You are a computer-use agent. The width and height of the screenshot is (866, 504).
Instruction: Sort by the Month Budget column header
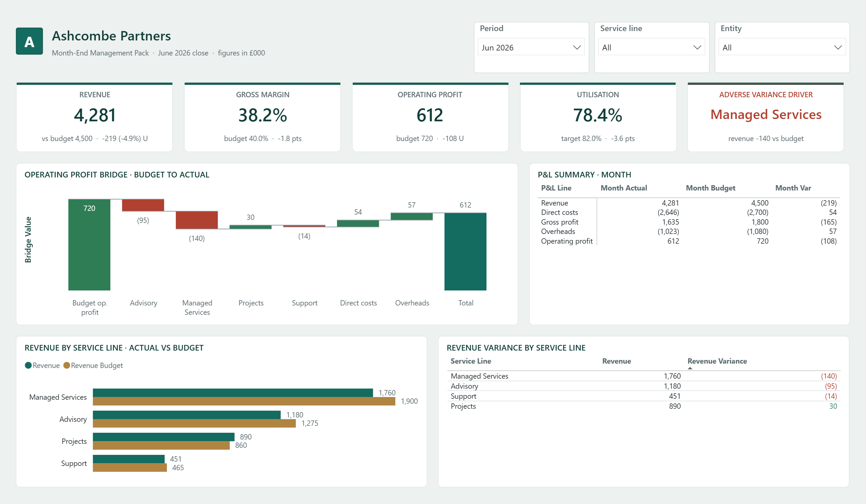coord(710,188)
